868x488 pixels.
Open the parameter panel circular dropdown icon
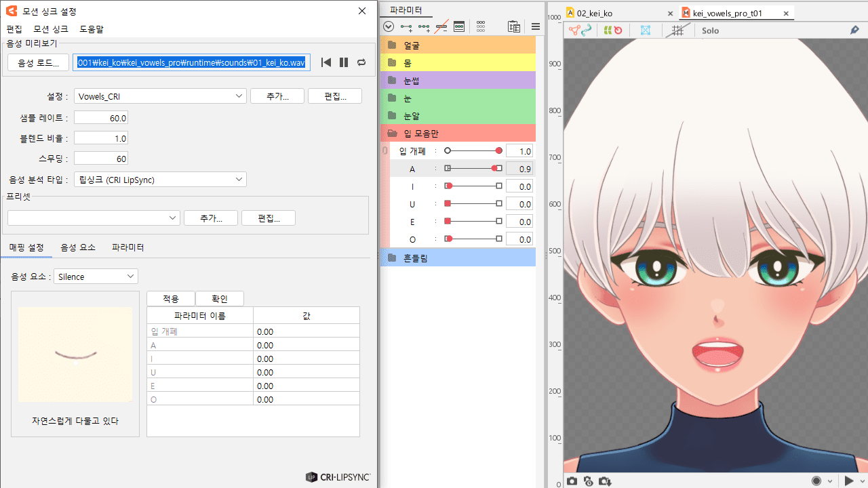[x=389, y=27]
